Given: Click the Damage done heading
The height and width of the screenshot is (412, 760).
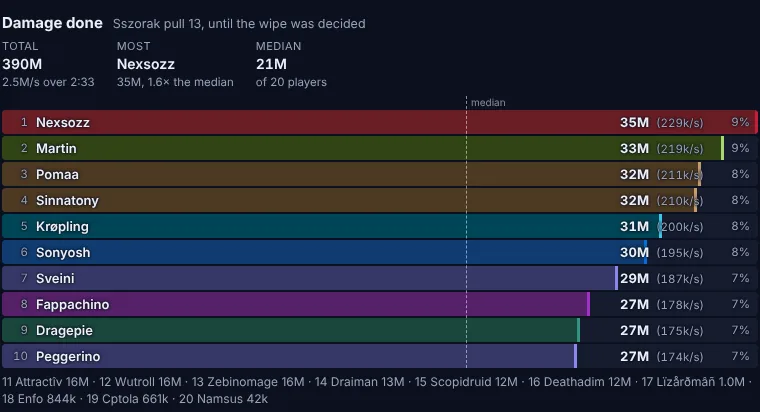Looking at the screenshot, I should [52, 23].
